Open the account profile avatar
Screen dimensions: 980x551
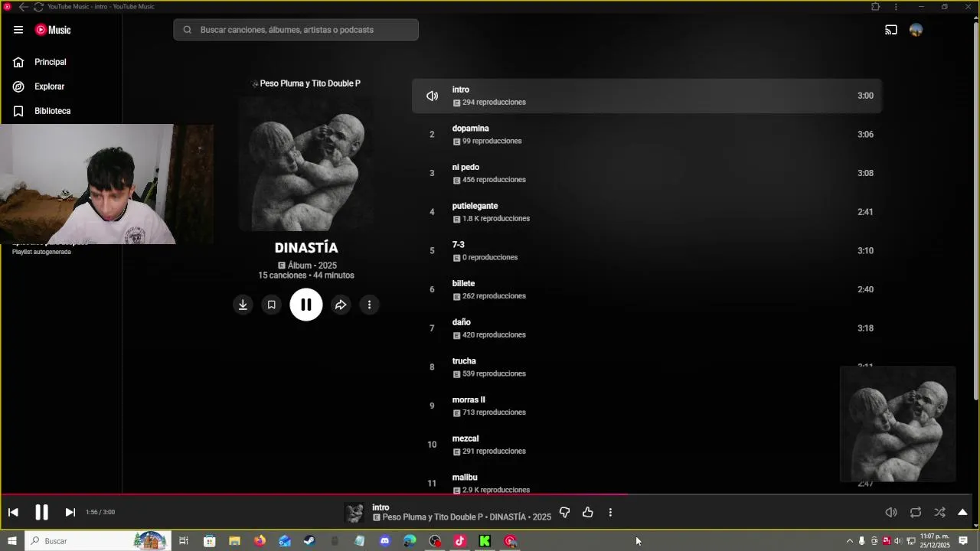(x=916, y=30)
